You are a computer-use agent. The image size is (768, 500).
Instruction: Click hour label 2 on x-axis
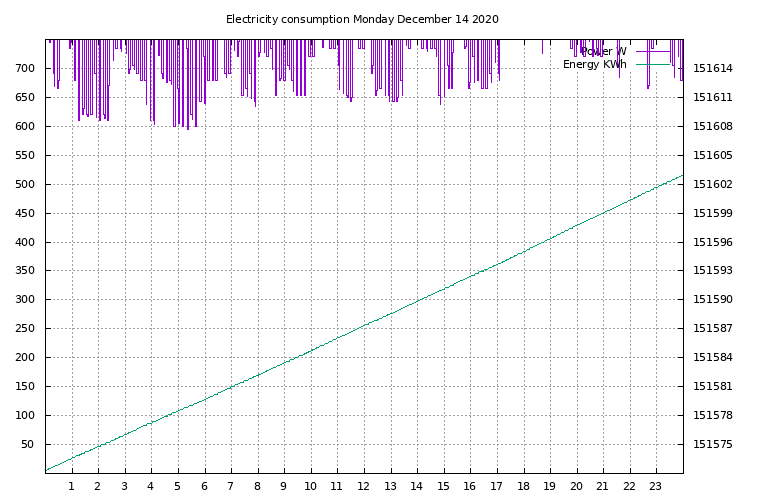point(98,486)
